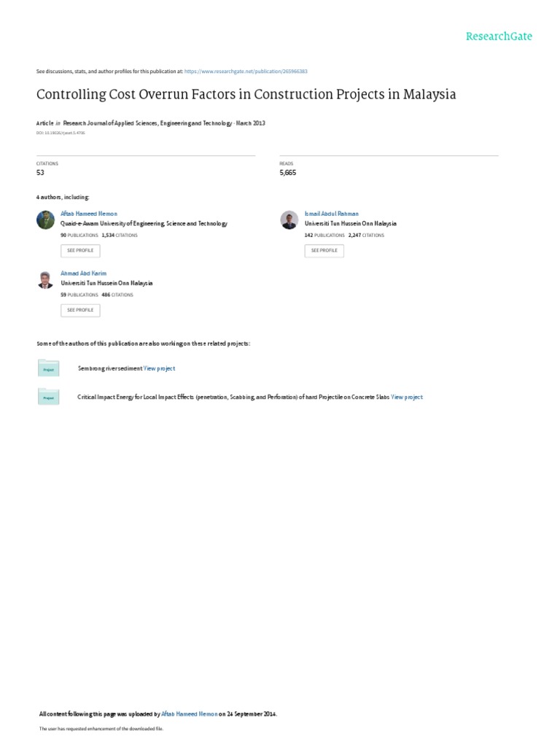Click the ResearchGate logo
The width and height of the screenshot is (560, 747).
click(x=499, y=36)
